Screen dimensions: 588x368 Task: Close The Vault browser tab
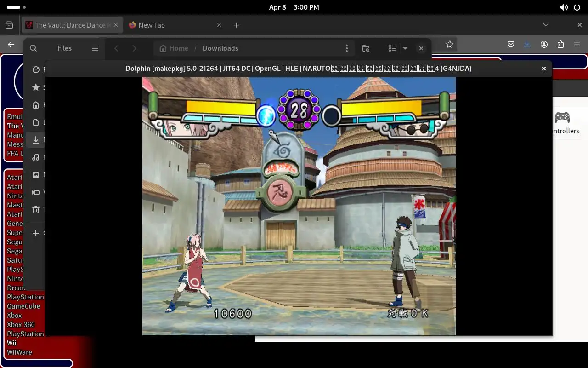(116, 25)
